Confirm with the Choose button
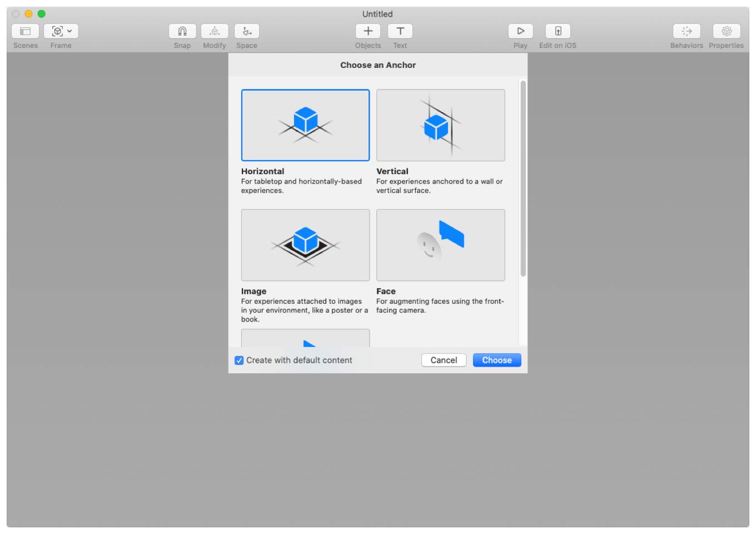756x534 pixels. pos(496,360)
